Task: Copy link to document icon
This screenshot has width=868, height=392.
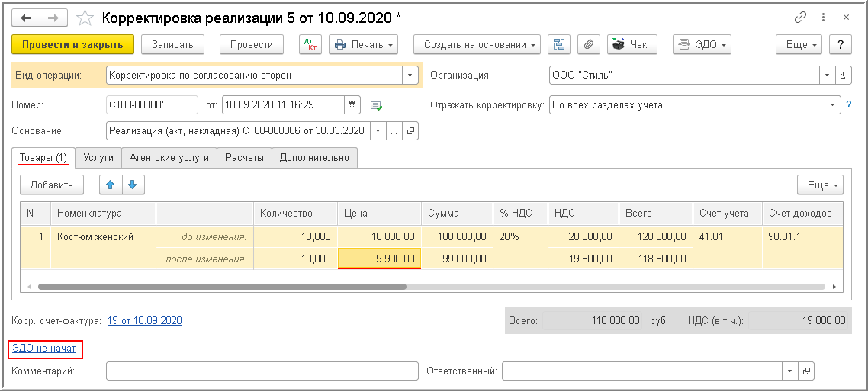Action: [800, 17]
